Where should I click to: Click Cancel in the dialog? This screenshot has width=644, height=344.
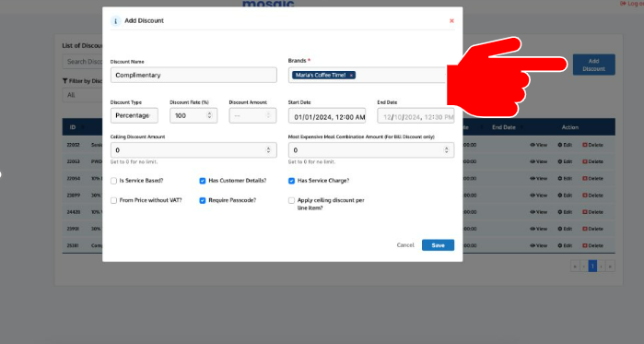(x=405, y=245)
